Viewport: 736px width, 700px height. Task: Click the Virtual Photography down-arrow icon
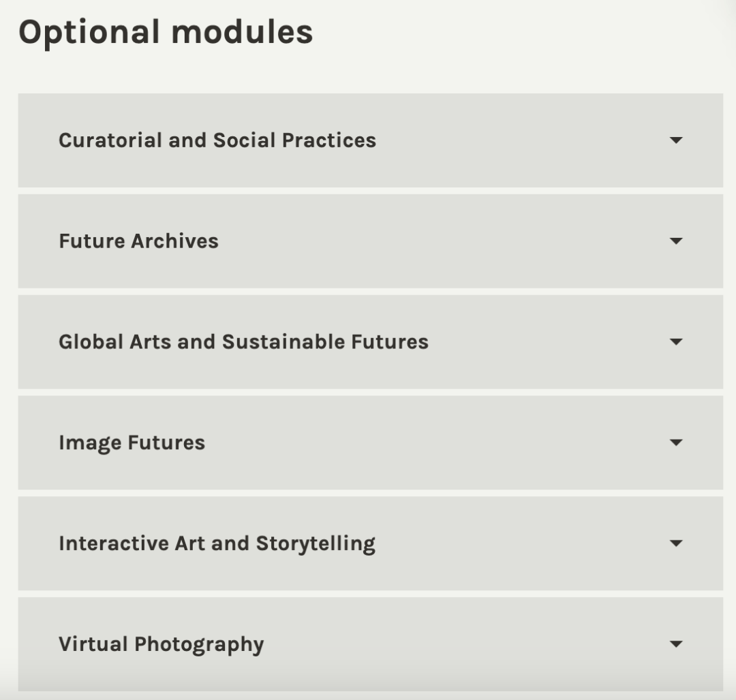coord(675,644)
